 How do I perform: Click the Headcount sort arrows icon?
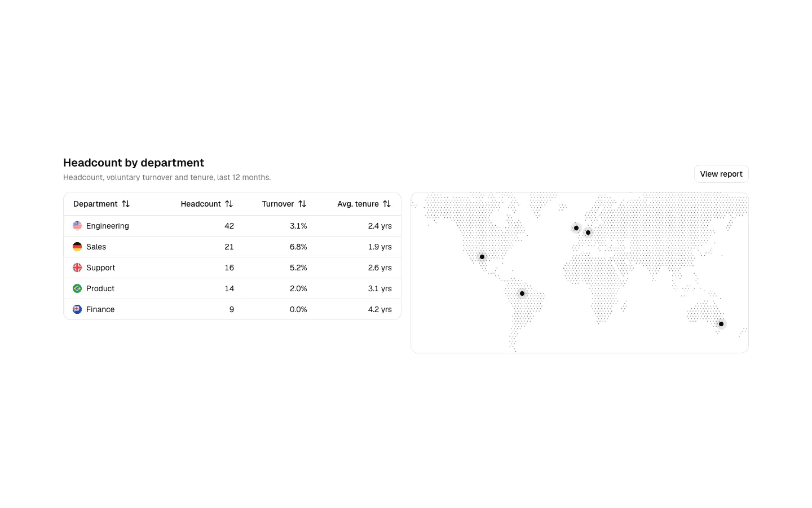(229, 204)
